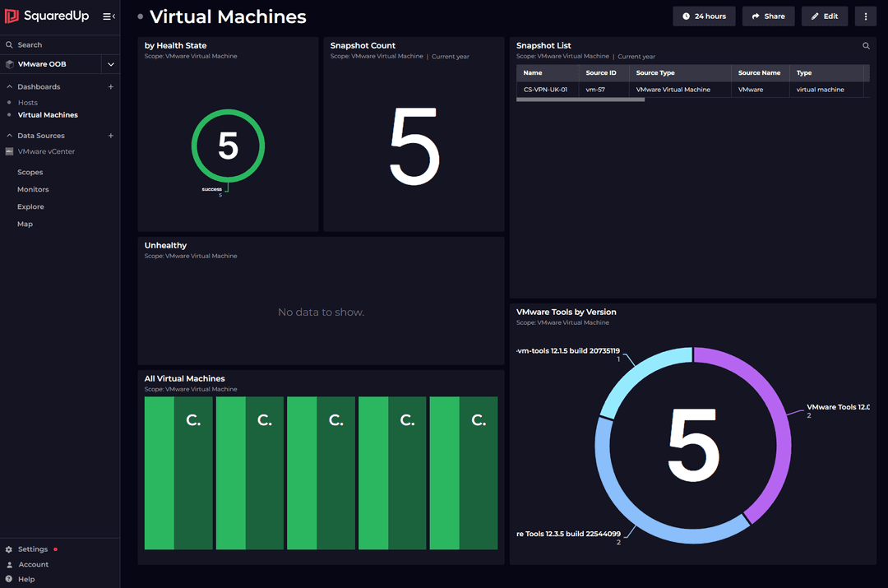
Task: Open Settings via the gear icon
Action: (x=8, y=549)
